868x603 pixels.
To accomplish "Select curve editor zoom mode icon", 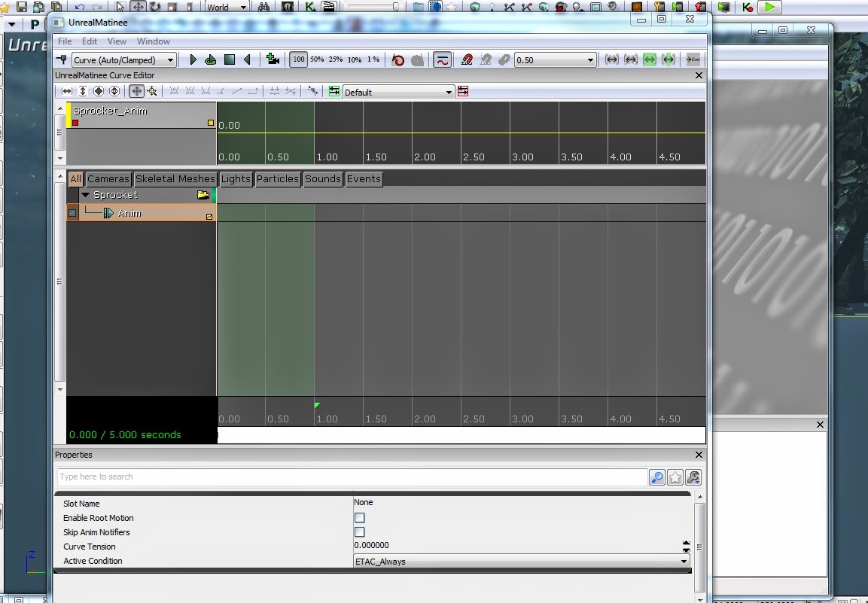I will point(152,91).
